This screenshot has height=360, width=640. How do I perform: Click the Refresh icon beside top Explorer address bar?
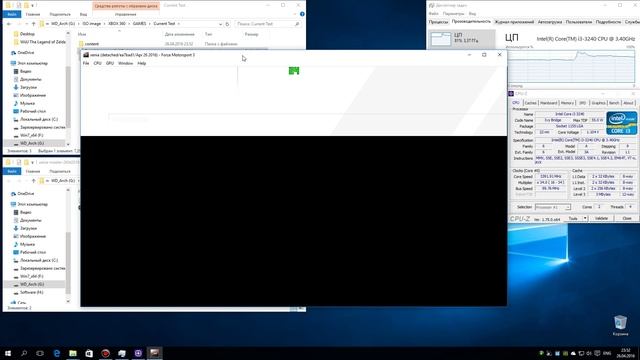[x=227, y=24]
